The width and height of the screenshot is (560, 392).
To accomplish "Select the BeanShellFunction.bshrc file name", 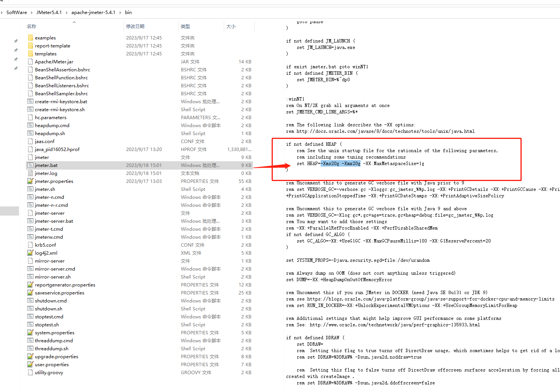I will (61, 77).
